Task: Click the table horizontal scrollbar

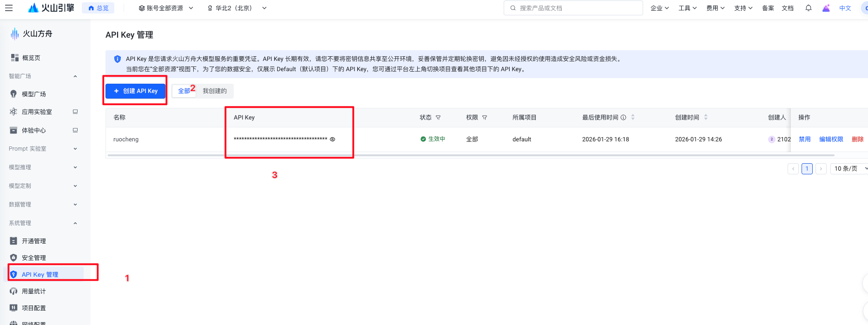Action: coord(471,155)
